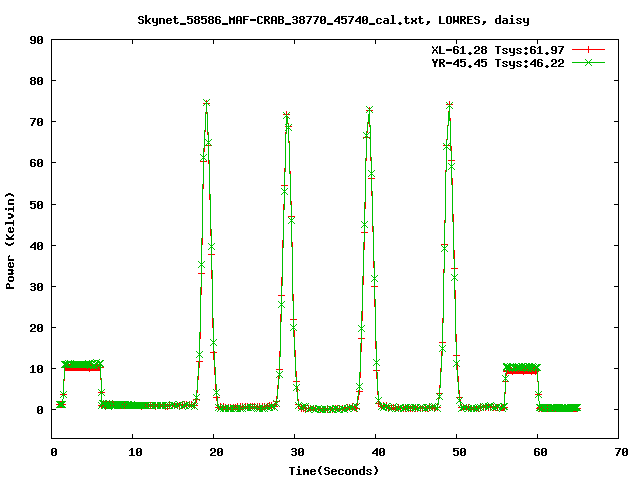The height and width of the screenshot is (480, 640).
Task: Click the green YR legend line sample
Action: tap(588, 62)
